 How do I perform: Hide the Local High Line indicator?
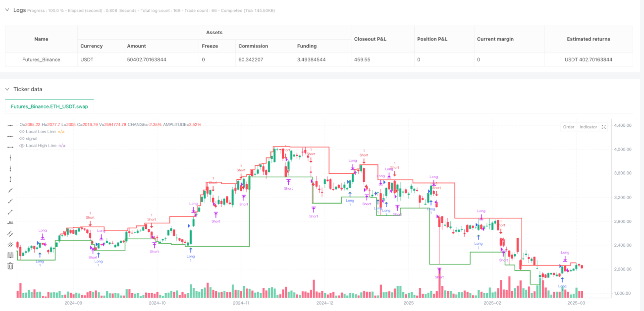click(21, 146)
